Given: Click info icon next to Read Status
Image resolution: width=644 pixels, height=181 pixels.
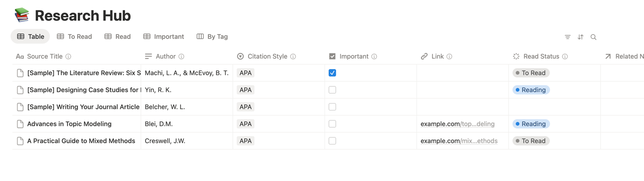Looking at the screenshot, I should pos(565,56).
